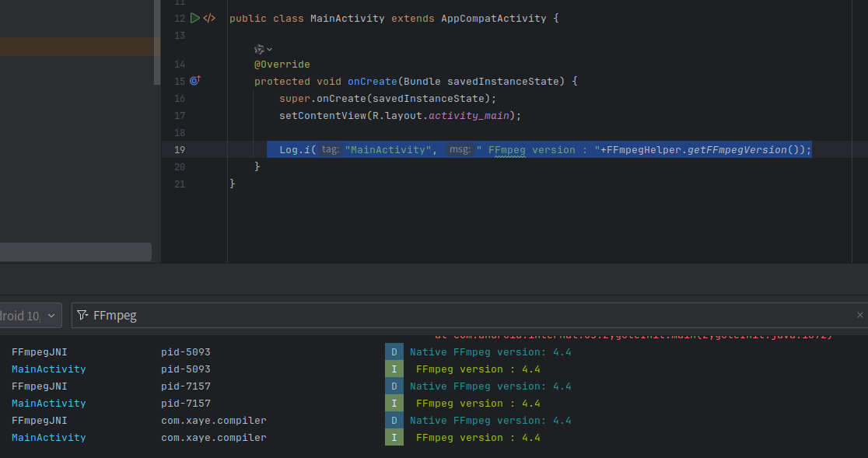Select AppCompatActivity in the class declaration

pyautogui.click(x=493, y=18)
